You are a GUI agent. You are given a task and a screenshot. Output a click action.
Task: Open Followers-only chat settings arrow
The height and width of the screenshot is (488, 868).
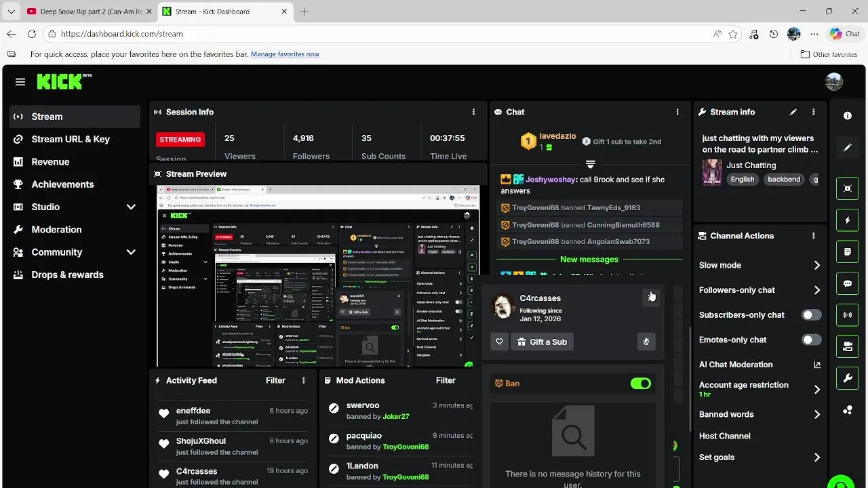tap(816, 290)
